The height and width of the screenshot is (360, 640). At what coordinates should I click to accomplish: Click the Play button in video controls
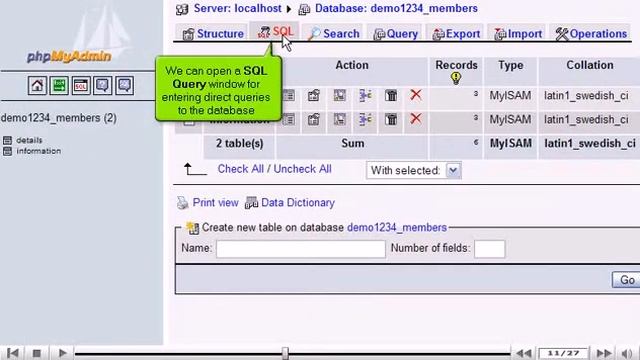62,353
